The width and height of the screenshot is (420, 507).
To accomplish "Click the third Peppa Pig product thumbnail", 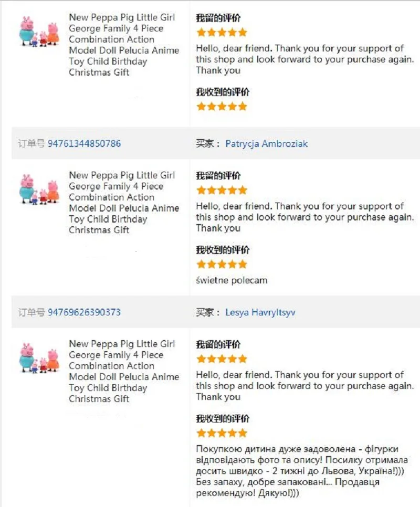I will (x=39, y=358).
